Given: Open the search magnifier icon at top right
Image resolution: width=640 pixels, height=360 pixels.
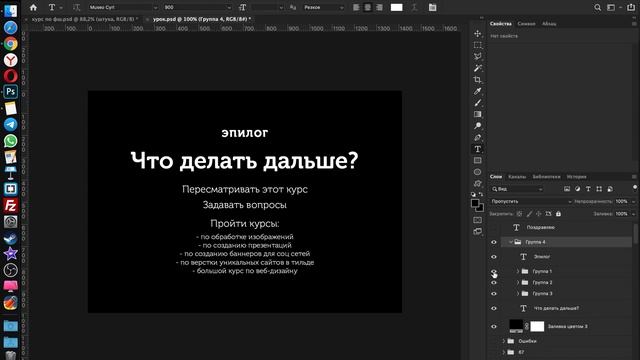Looking at the screenshot, I should pos(598,7).
